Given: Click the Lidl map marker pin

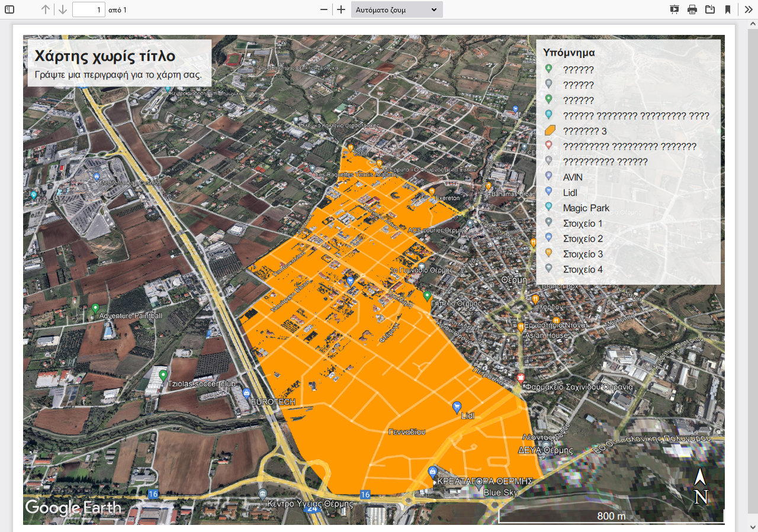Looking at the screenshot, I should coord(457,407).
